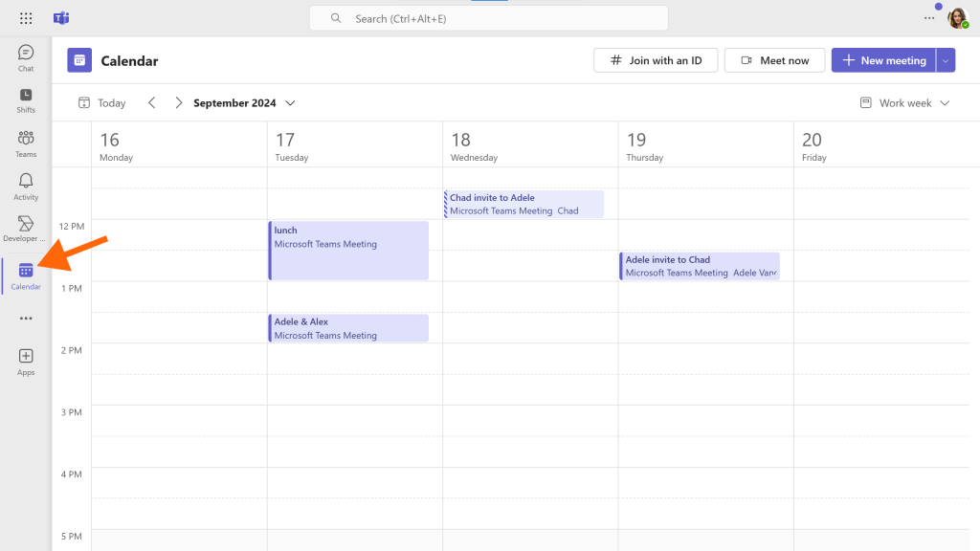Open Shifts from the left rail
This screenshot has height=551, width=980.
(x=26, y=100)
